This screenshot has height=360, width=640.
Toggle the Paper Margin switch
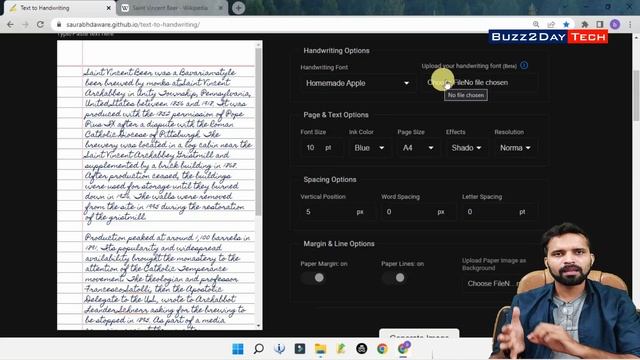[313, 278]
